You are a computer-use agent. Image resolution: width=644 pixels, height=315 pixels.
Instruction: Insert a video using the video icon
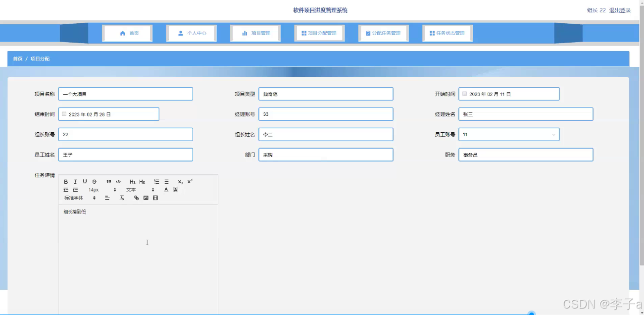[155, 198]
